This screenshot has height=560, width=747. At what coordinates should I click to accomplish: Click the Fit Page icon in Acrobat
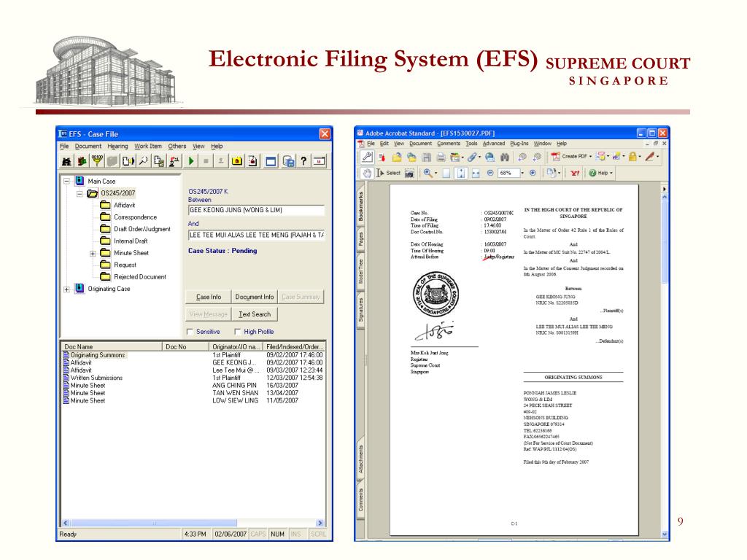pyautogui.click(x=461, y=173)
